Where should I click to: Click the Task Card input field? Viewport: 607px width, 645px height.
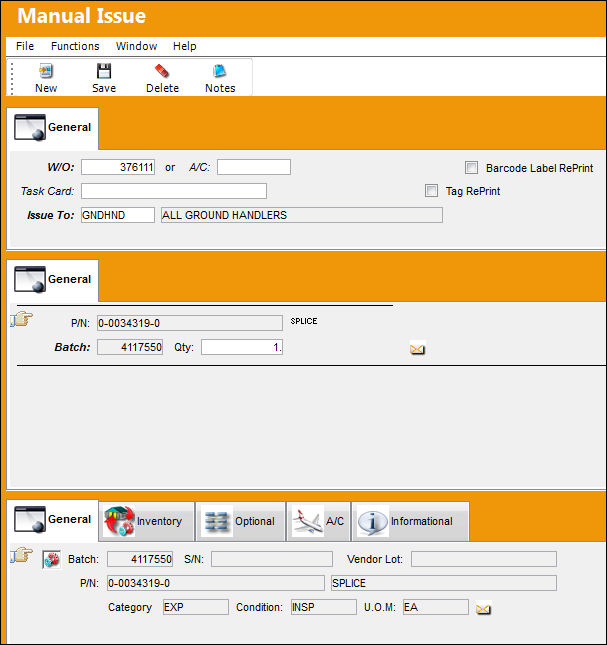tap(174, 191)
